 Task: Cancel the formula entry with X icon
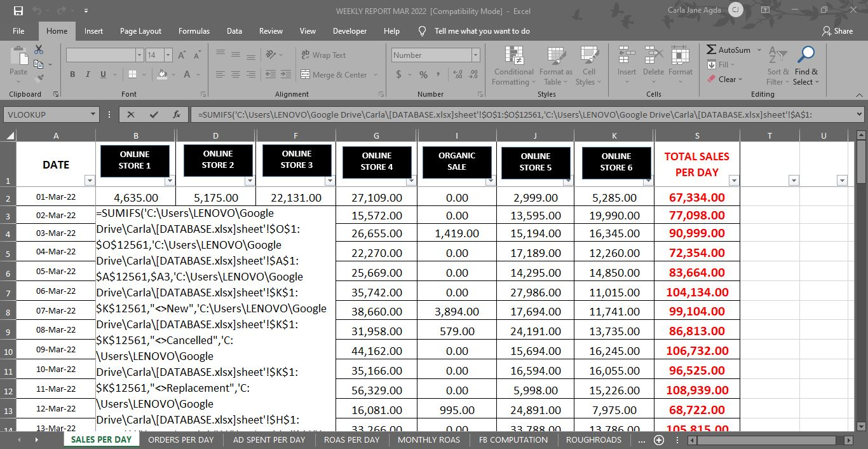click(131, 114)
